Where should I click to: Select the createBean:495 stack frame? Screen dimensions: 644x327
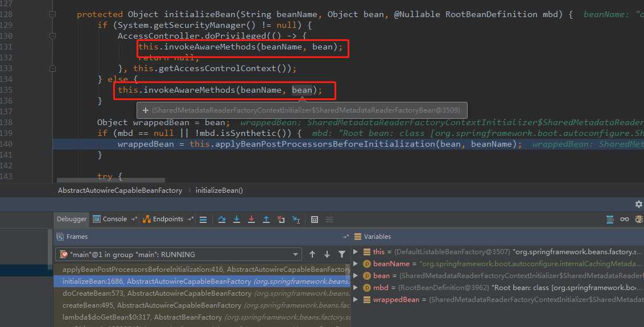click(x=201, y=305)
